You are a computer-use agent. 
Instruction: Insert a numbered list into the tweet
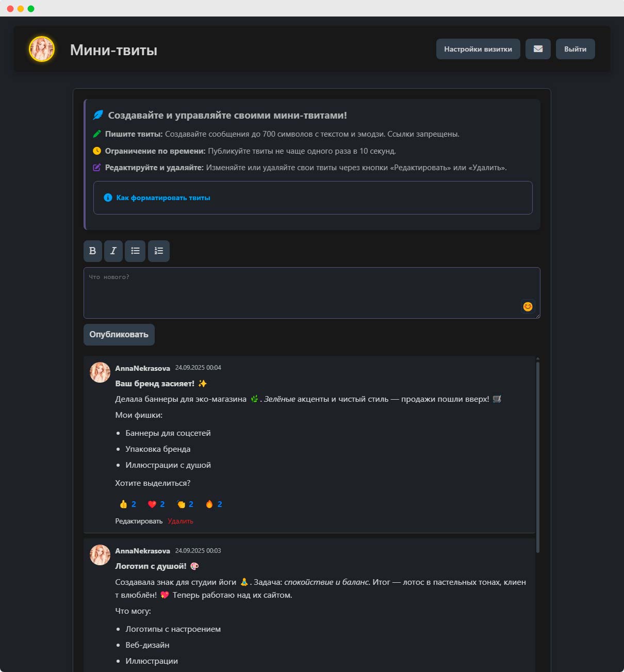tap(159, 251)
